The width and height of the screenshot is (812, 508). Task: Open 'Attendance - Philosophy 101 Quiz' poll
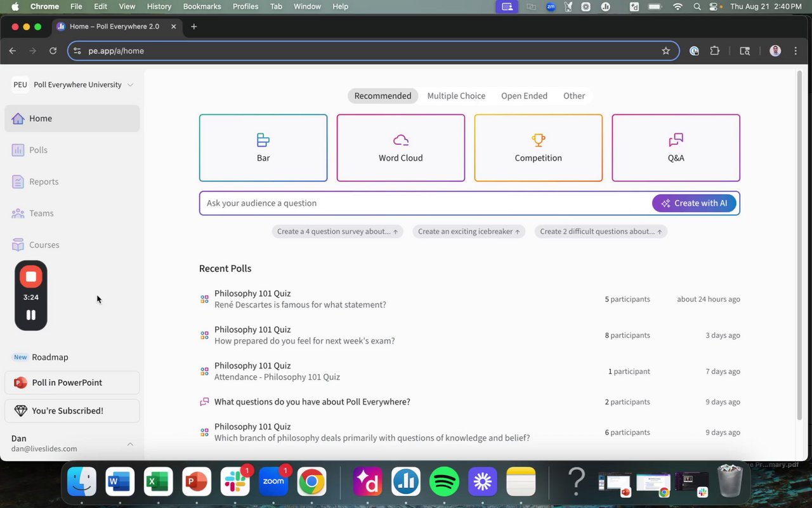pyautogui.click(x=469, y=371)
